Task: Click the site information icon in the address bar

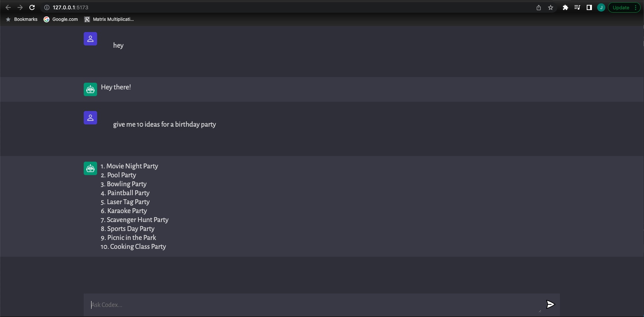Action: pyautogui.click(x=46, y=7)
